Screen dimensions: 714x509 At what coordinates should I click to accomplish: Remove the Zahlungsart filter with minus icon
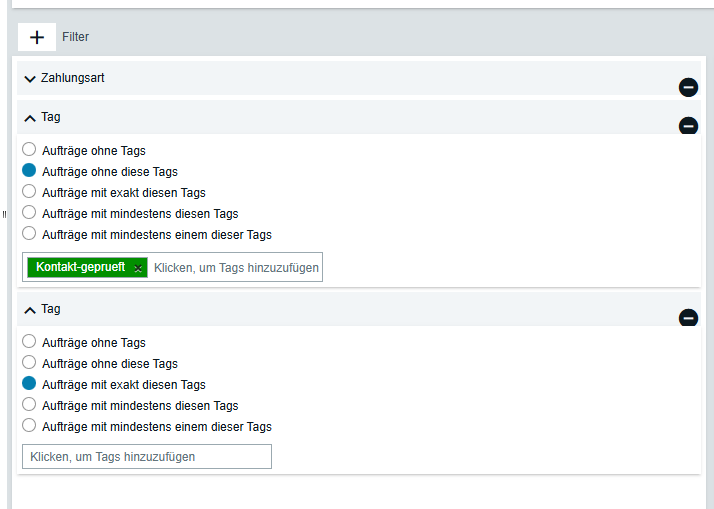tap(688, 87)
